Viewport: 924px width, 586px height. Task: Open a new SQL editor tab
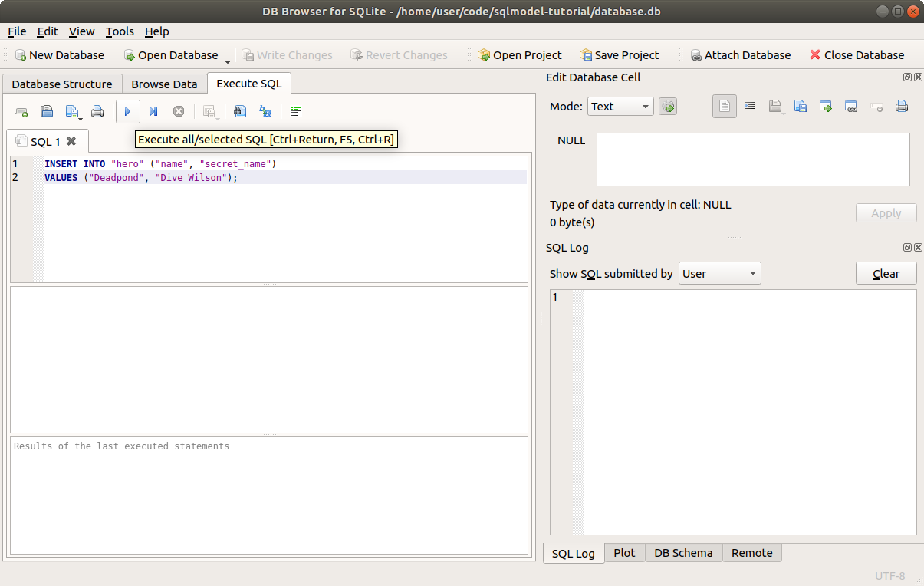[x=21, y=112]
